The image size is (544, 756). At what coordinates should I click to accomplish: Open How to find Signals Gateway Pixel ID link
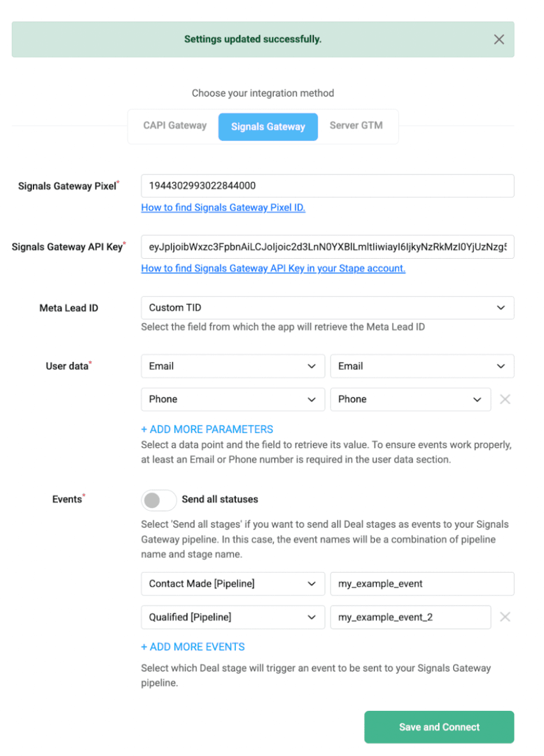coord(223,207)
